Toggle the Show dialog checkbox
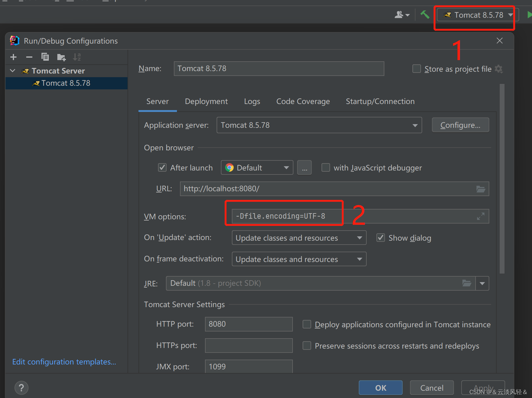532x398 pixels. (381, 238)
